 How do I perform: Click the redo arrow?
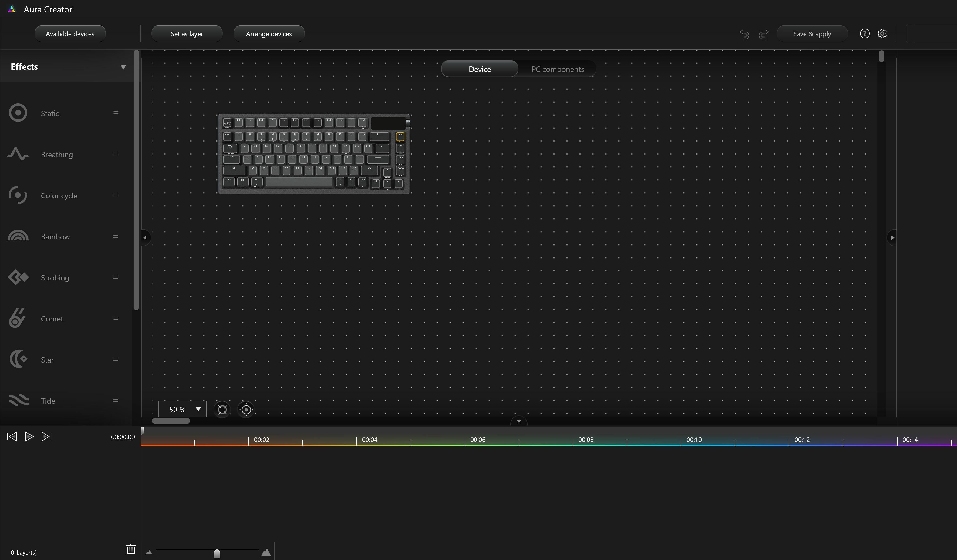(x=764, y=34)
